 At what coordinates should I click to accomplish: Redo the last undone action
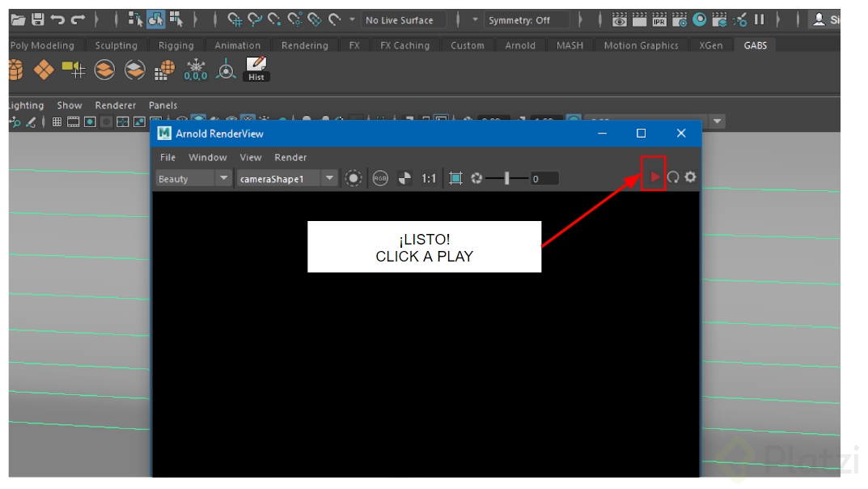pyautogui.click(x=78, y=20)
